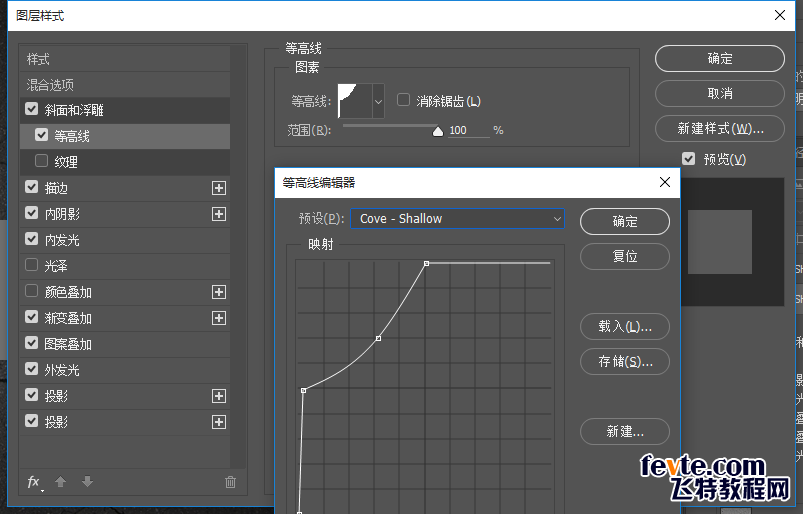Image resolution: width=803 pixels, height=514 pixels.
Task: Open 预设 preset dropdown showing Cove - Shallow
Action: [x=457, y=219]
